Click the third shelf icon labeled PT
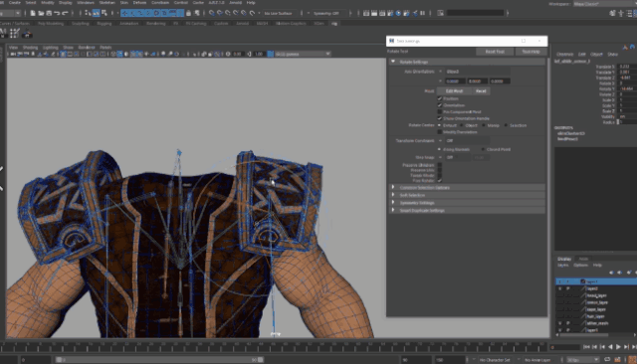Image resolution: width=637 pixels, height=364 pixels. pos(27,34)
